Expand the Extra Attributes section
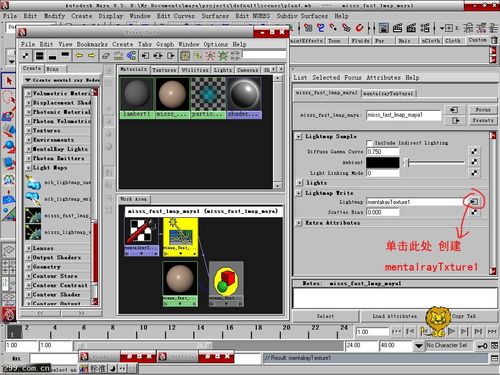Image resolution: width=500 pixels, height=375 pixels. (299, 223)
